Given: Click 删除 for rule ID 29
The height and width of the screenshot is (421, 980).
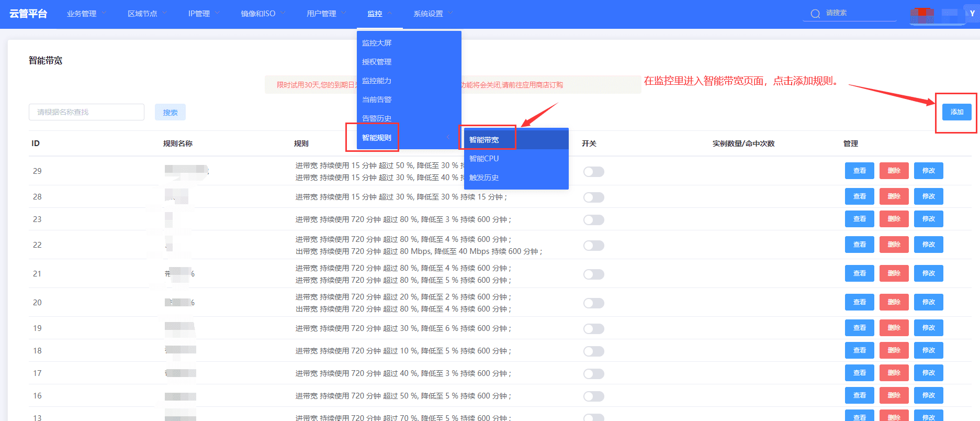Looking at the screenshot, I should pyautogui.click(x=894, y=171).
